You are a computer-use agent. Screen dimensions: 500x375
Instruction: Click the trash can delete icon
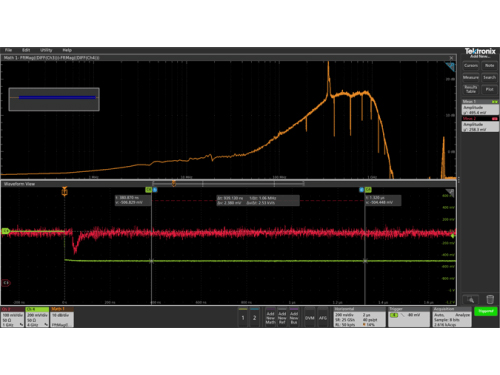[x=490, y=299]
